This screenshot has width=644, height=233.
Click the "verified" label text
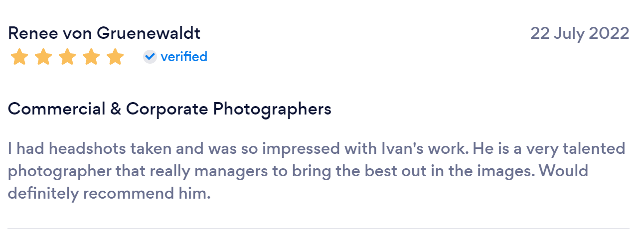coord(184,57)
